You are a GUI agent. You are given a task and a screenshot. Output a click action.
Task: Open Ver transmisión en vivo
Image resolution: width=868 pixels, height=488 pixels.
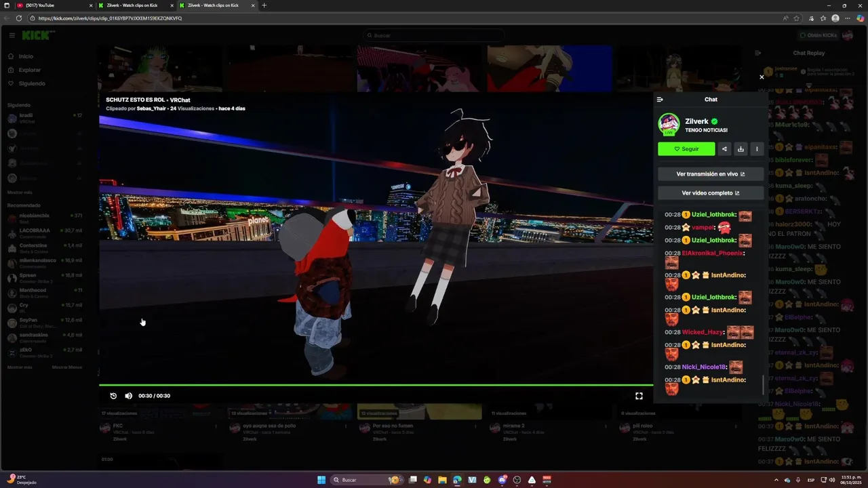[711, 174]
